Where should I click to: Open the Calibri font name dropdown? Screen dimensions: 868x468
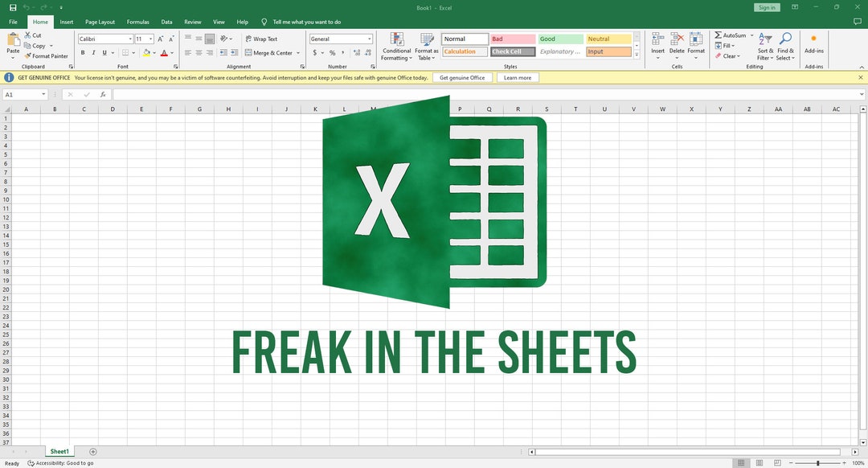coord(130,39)
